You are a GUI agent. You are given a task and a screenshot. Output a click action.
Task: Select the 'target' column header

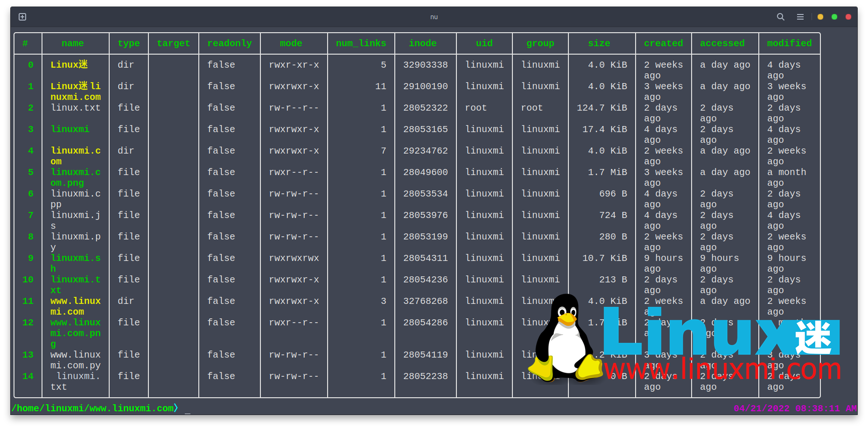[x=174, y=43]
